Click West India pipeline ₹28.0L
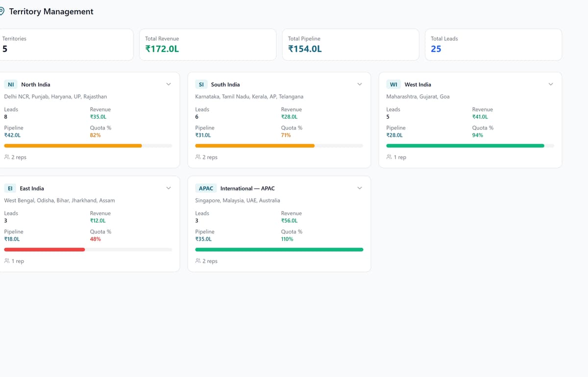Screen dimensions: 588x377 pos(394,135)
